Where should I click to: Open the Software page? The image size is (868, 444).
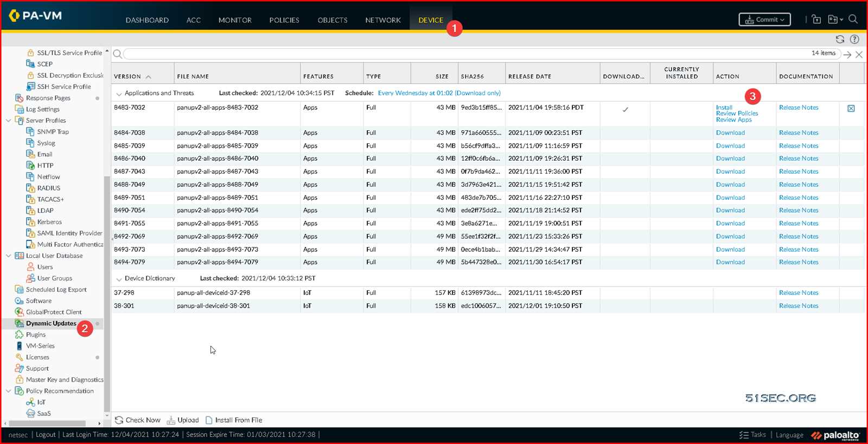click(x=39, y=301)
